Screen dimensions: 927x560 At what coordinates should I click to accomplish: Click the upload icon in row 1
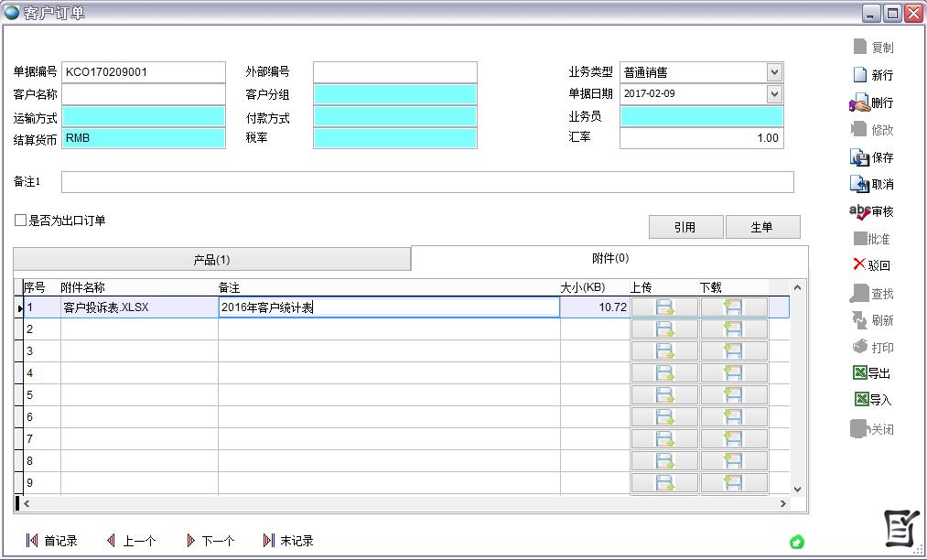click(664, 307)
